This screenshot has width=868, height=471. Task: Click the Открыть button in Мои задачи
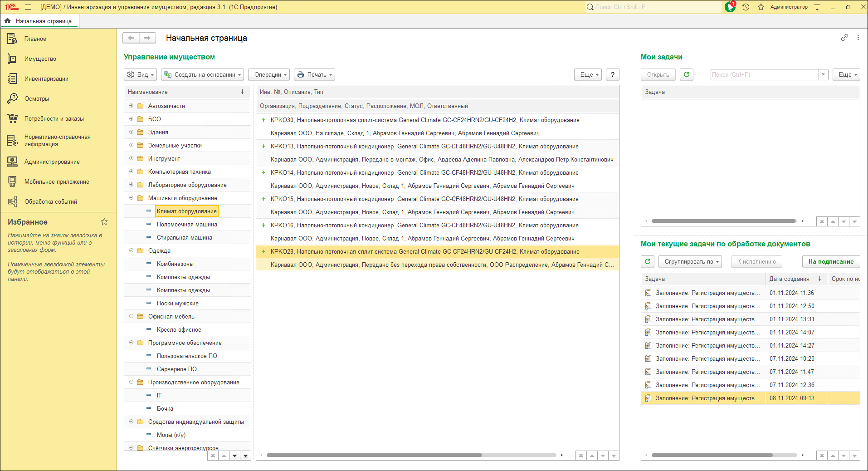click(658, 74)
